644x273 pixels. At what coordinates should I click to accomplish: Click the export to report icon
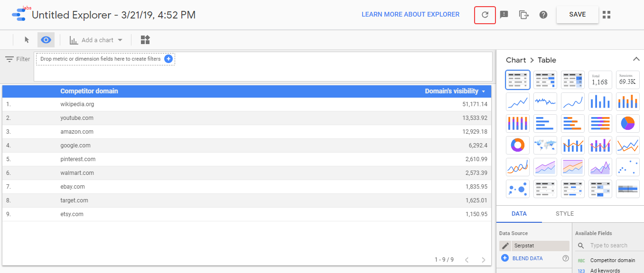tap(523, 15)
